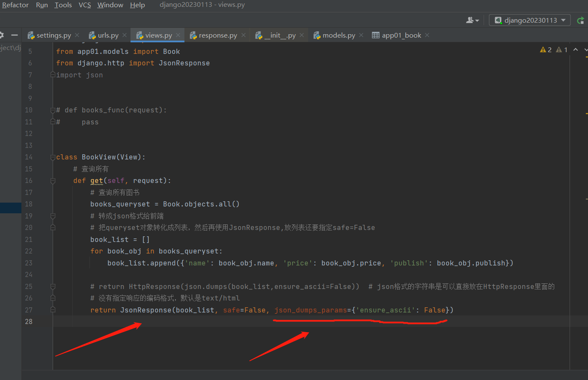Close the app01_book tab
The width and height of the screenshot is (588, 380).
click(427, 35)
